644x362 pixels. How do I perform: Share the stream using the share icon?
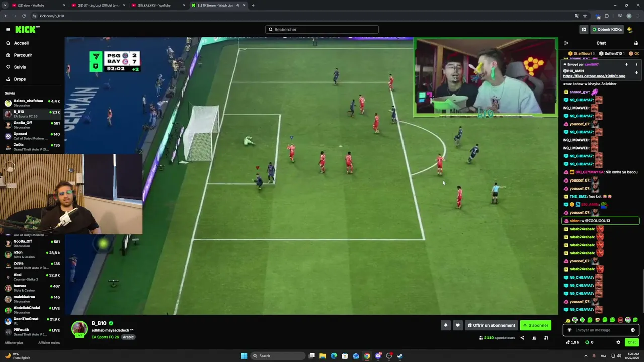point(522,338)
